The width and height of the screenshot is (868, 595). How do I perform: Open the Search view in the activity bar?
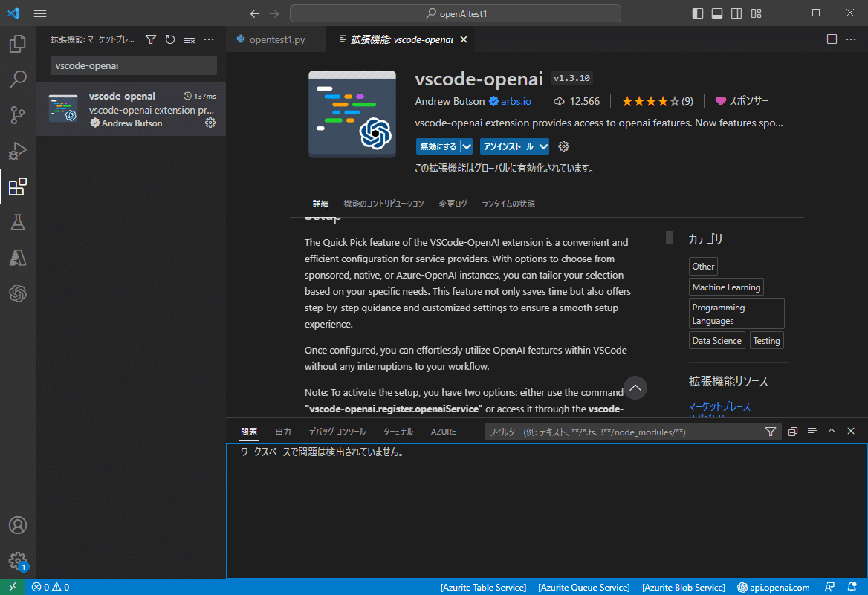coord(18,79)
